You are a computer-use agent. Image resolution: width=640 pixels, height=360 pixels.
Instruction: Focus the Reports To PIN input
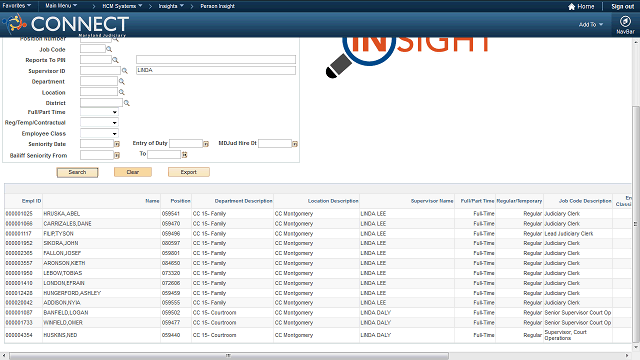coord(96,60)
